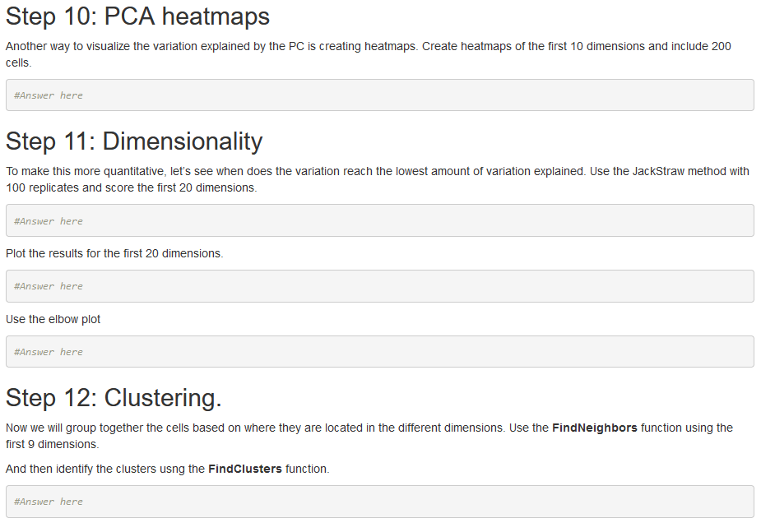The image size is (761, 532).
Task: Click the 'And then identify the clusters' sentence
Action: pos(168,469)
